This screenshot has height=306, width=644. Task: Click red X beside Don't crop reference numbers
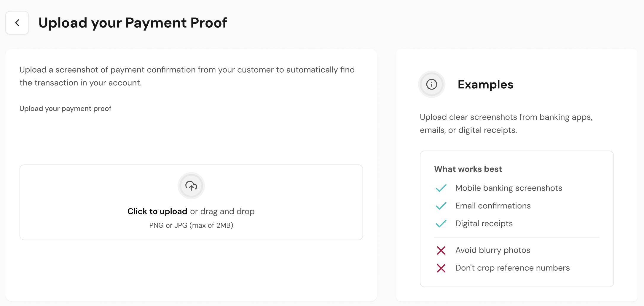coord(441,268)
